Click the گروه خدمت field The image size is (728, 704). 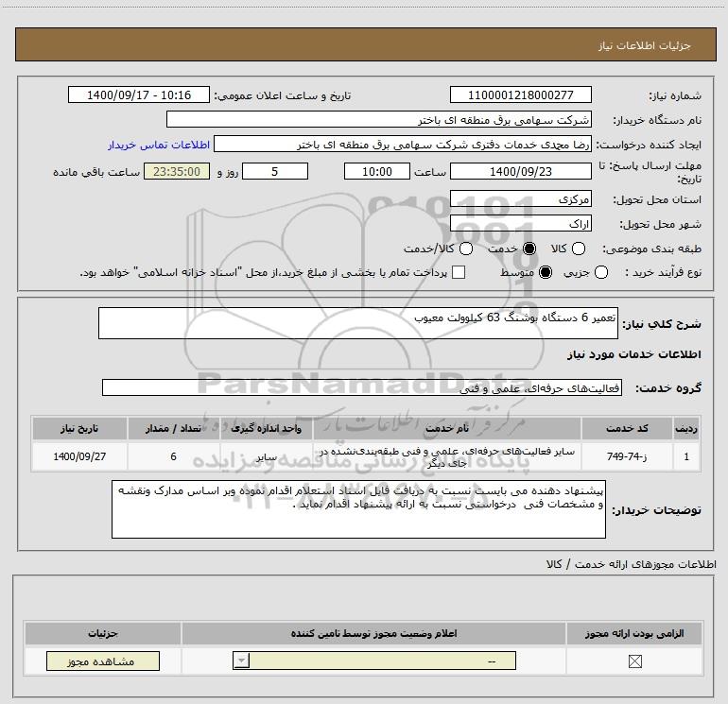click(362, 387)
